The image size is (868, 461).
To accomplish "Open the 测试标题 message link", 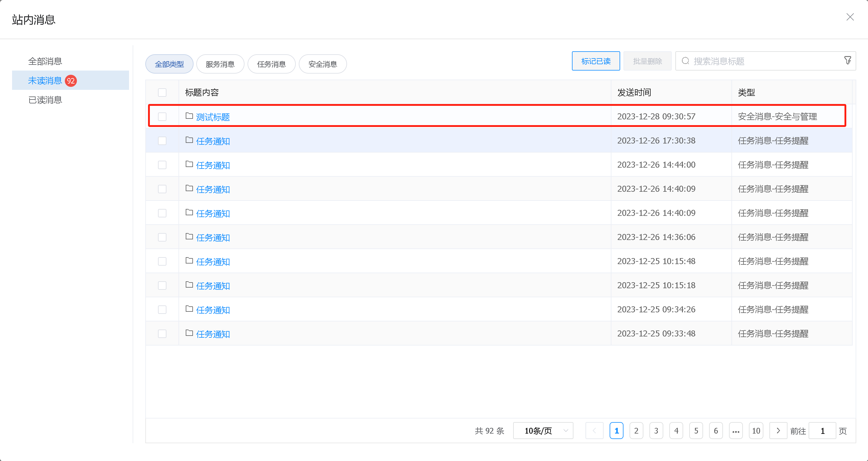I will click(213, 117).
